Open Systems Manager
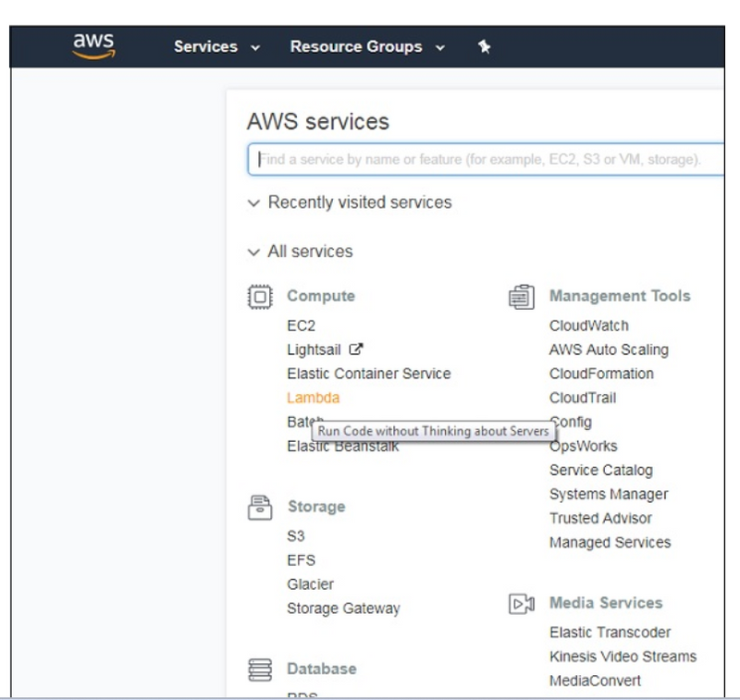Screen dimensions: 740x700 tap(609, 495)
